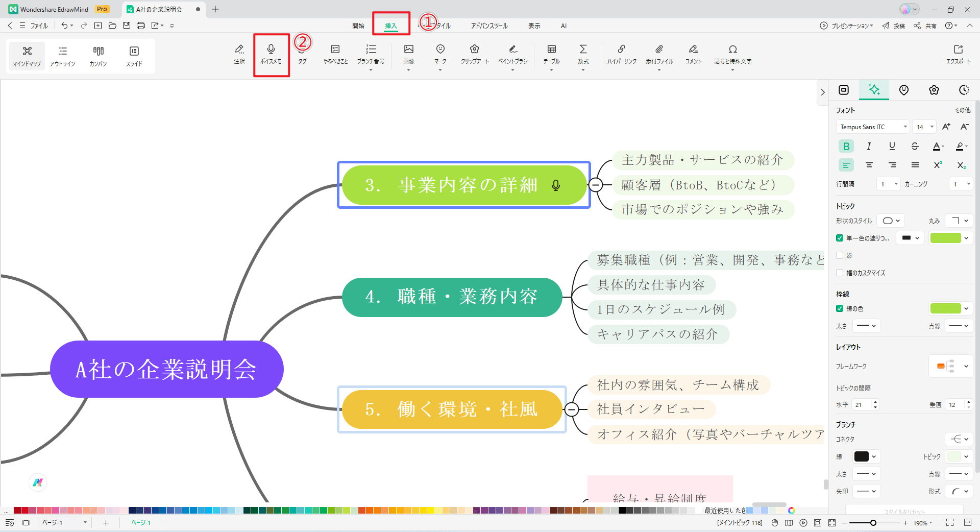Open the コネクタ connector dropdown

click(959, 439)
